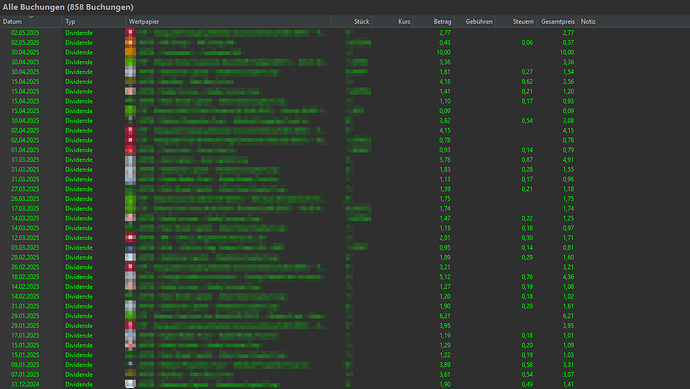Select the Dividende entry dated 27.03.2025
This screenshot has width=690, height=389.
pos(345,189)
